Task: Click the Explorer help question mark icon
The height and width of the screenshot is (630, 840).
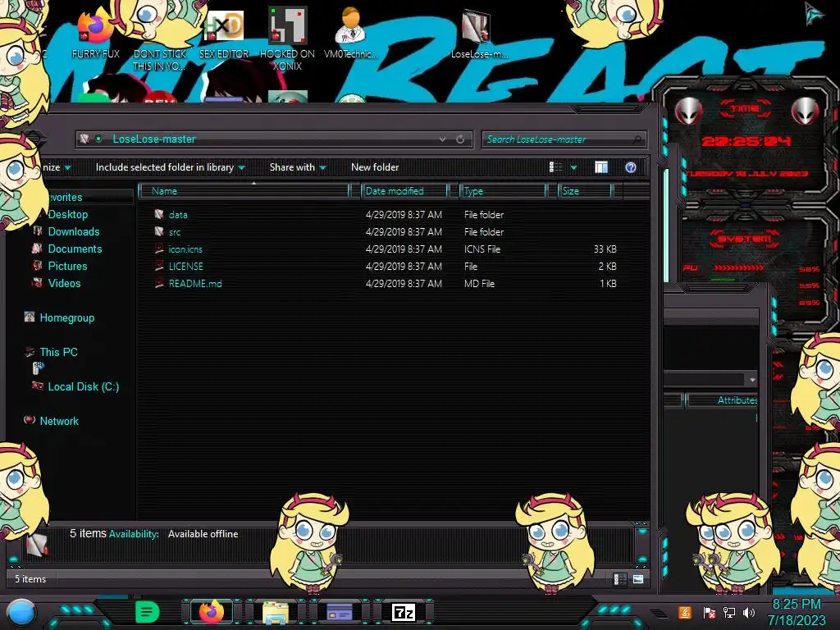Action: pyautogui.click(x=631, y=167)
